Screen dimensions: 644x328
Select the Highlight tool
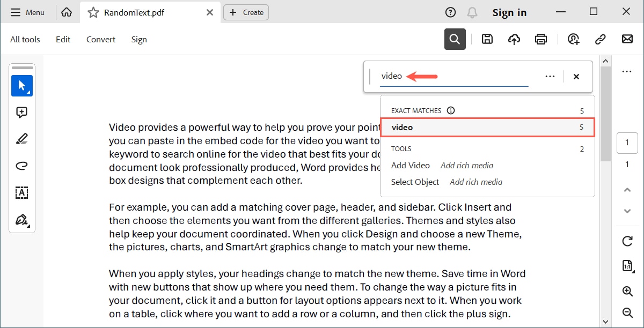click(22, 139)
